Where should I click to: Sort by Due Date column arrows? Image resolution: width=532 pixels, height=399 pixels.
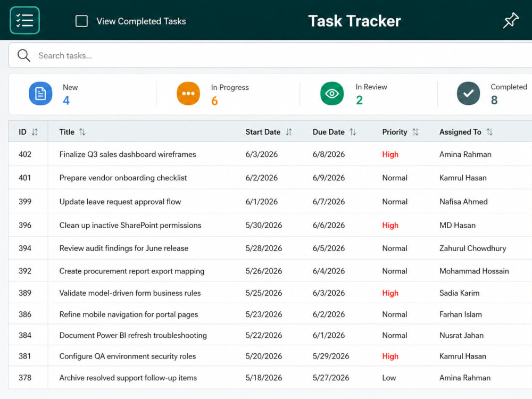point(353,132)
